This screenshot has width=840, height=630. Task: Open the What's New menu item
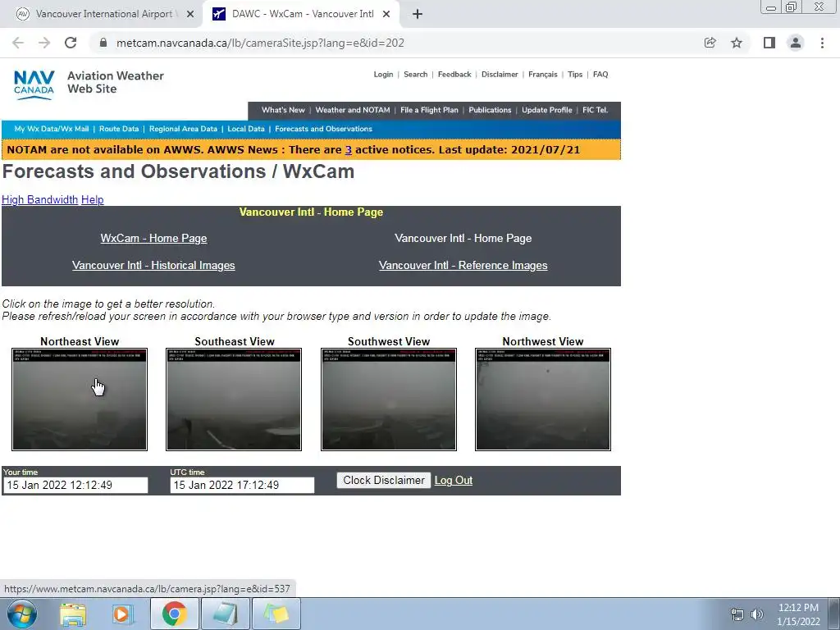click(283, 110)
